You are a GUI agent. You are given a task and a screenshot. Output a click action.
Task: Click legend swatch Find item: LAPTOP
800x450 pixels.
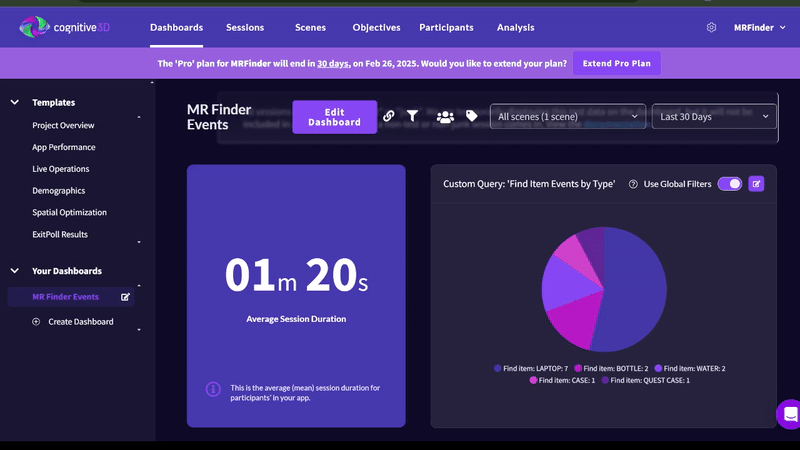click(497, 368)
